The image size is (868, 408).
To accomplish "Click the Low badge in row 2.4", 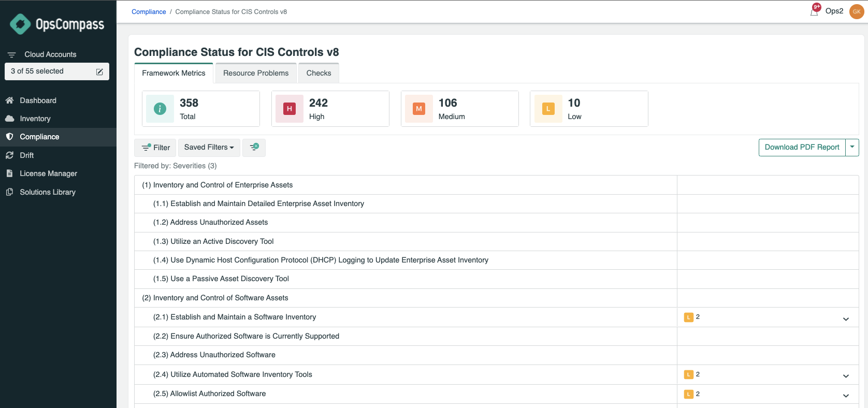I will pyautogui.click(x=689, y=374).
